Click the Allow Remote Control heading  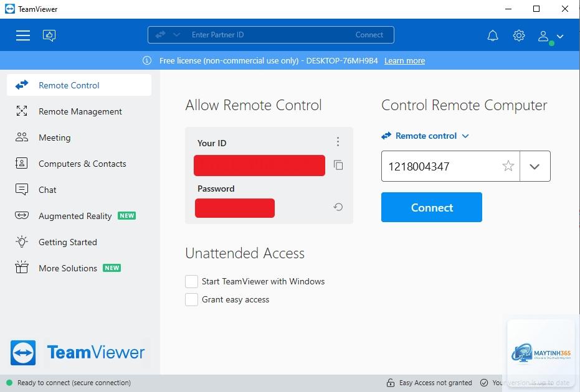[x=254, y=105]
